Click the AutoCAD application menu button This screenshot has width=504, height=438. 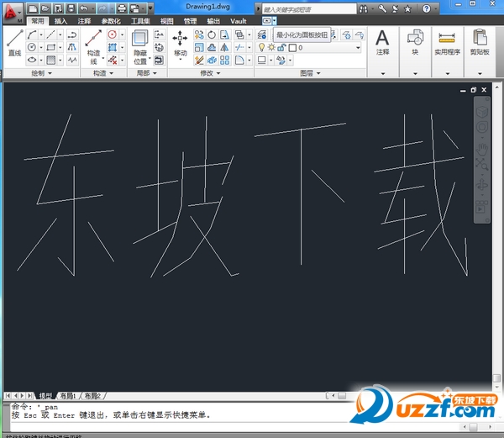click(11, 10)
